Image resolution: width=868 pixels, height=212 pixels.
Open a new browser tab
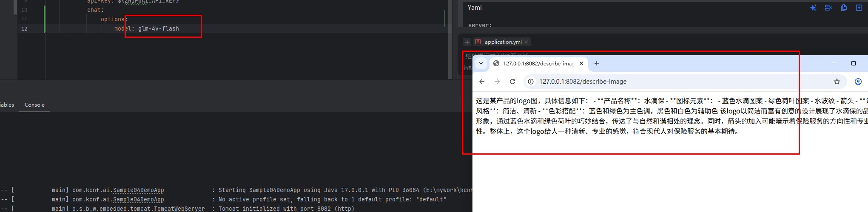597,63
